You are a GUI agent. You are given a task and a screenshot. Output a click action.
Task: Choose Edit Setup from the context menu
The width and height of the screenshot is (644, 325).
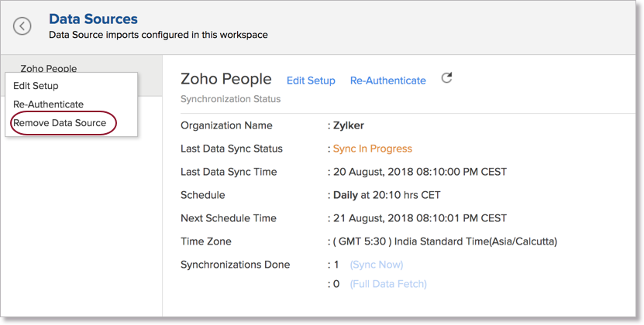pyautogui.click(x=36, y=86)
